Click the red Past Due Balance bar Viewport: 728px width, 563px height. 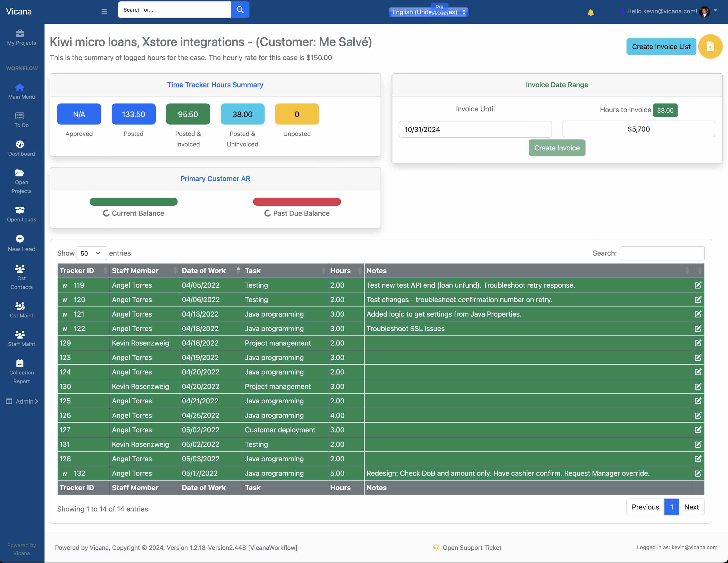297,202
